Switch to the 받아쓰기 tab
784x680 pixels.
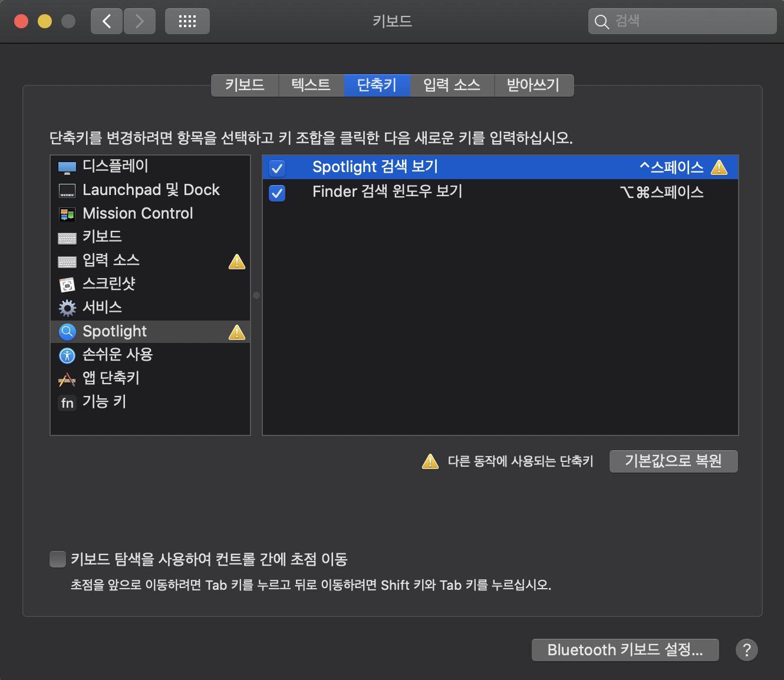tap(533, 85)
